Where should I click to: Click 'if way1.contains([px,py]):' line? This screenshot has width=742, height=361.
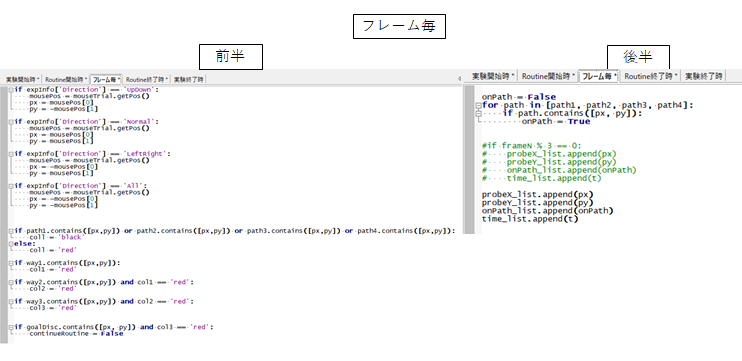click(x=67, y=263)
